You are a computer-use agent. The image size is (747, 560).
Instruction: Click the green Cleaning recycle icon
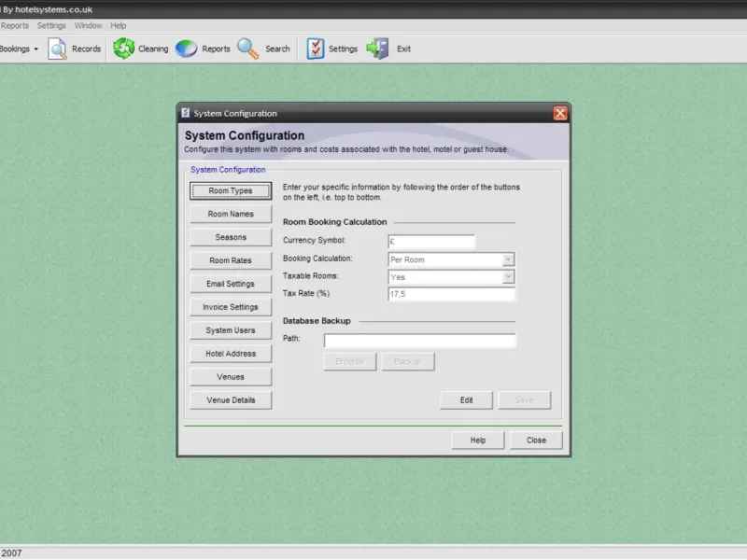pos(124,49)
